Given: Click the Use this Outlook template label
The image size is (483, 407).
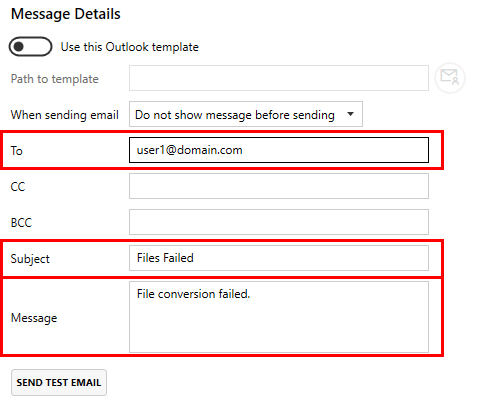Looking at the screenshot, I should (130, 47).
